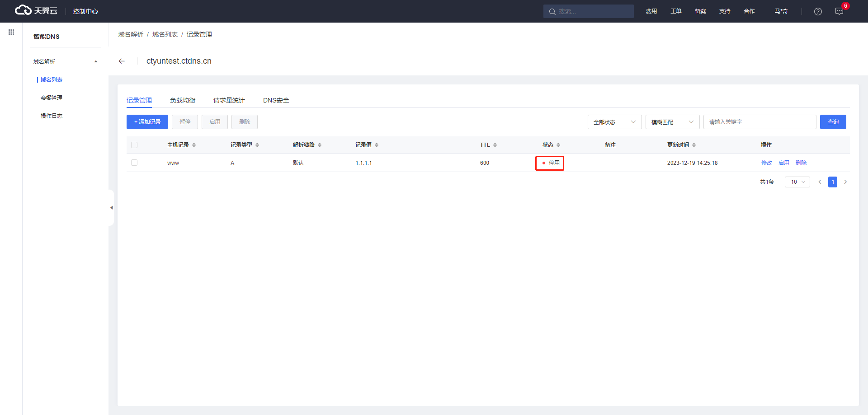The image size is (868, 415).
Task: Click the record value 1.1.1.1 link
Action: [363, 163]
